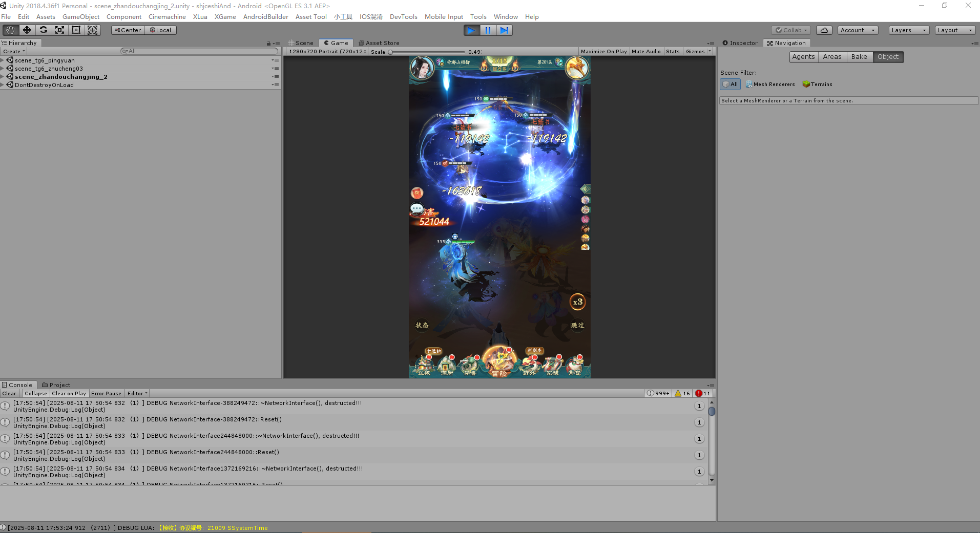Filter scene by Terrains
The image size is (980, 533).
click(818, 84)
